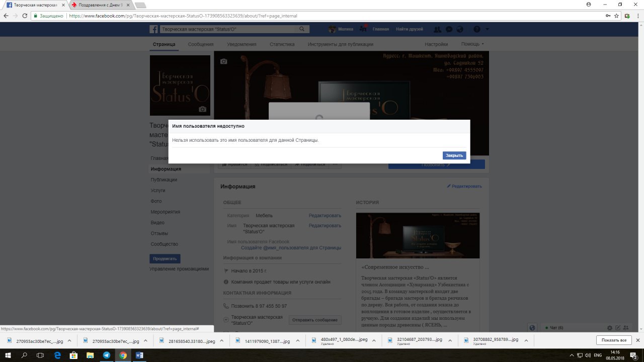Click the browser back arrow
This screenshot has height=362, width=644.
(x=6, y=16)
